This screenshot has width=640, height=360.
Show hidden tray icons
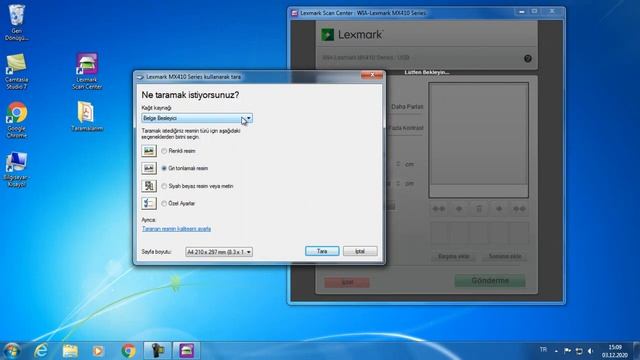(556, 351)
